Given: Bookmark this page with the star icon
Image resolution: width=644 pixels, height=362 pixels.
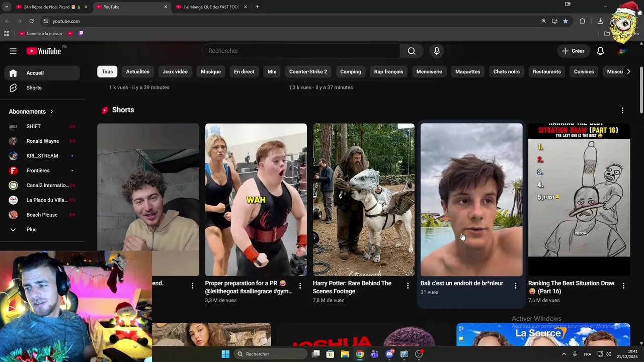Looking at the screenshot, I should click(566, 21).
